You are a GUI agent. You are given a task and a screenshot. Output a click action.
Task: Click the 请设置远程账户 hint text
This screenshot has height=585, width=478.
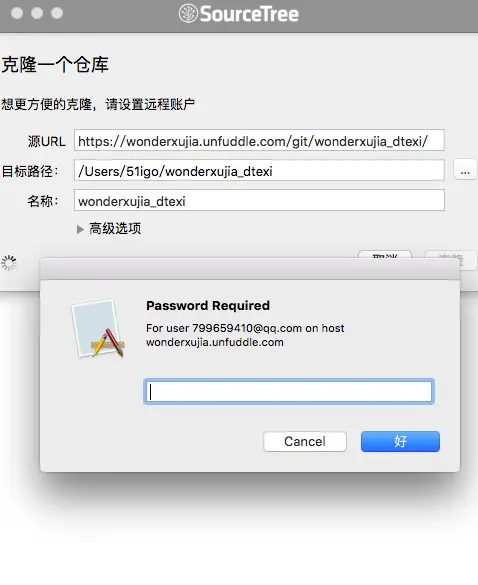pos(150,104)
